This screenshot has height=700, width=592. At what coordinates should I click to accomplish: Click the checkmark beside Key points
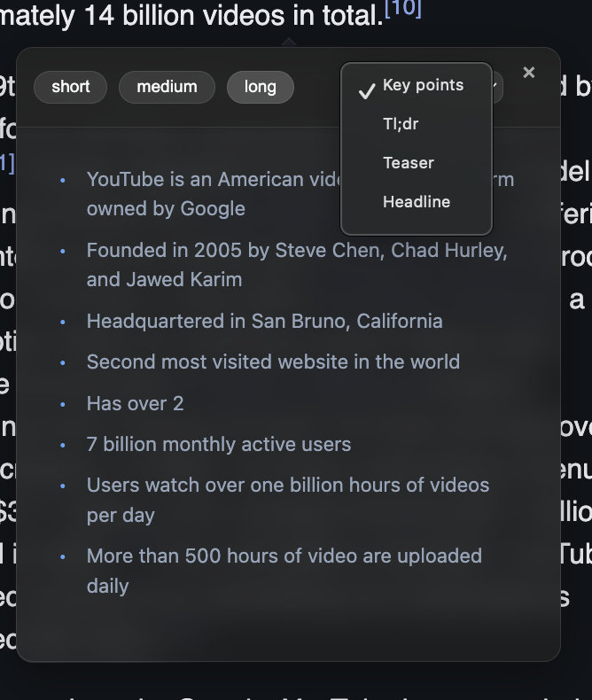point(367,91)
